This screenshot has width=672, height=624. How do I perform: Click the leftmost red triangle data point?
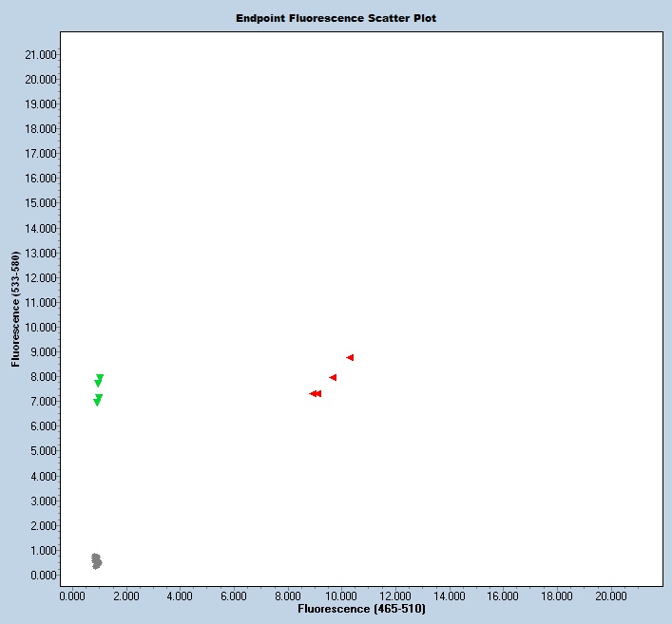(313, 393)
